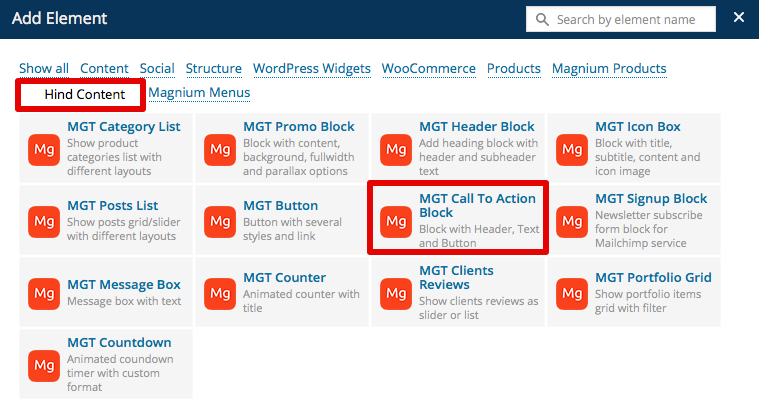This screenshot has height=418, width=759.
Task: Click the MGT Button element Mg icon
Action: click(220, 220)
